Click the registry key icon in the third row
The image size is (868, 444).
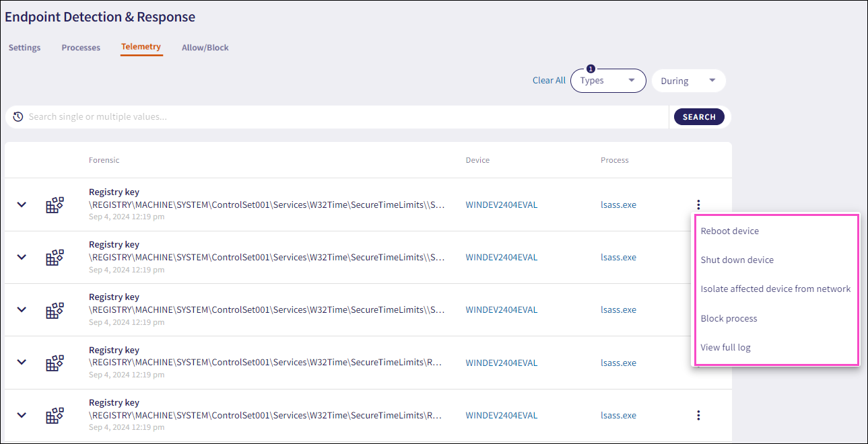pyautogui.click(x=55, y=309)
